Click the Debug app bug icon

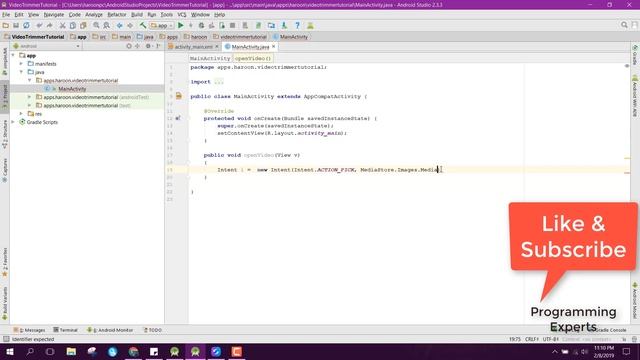click(x=201, y=25)
